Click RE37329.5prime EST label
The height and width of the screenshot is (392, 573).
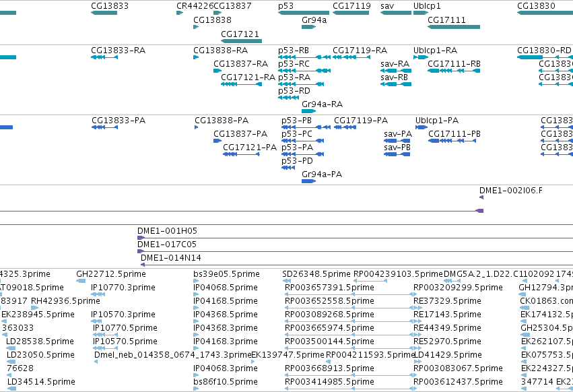(447, 301)
